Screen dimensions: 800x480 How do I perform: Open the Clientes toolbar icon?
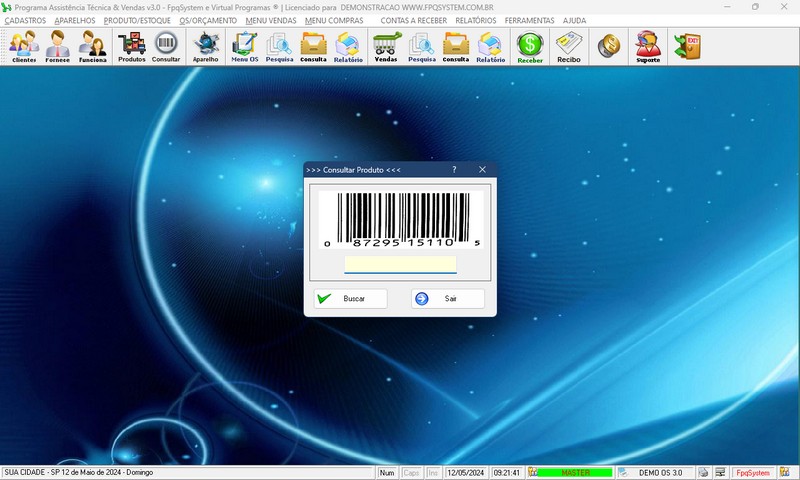tap(24, 46)
